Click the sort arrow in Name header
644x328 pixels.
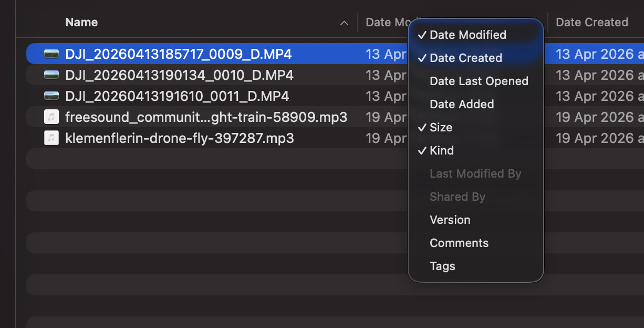pos(344,23)
